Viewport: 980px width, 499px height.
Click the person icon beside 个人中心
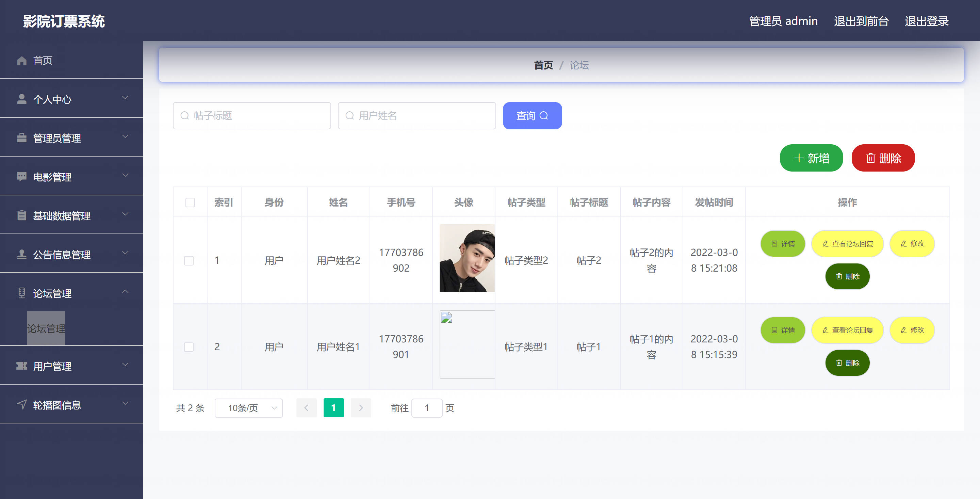(x=22, y=99)
